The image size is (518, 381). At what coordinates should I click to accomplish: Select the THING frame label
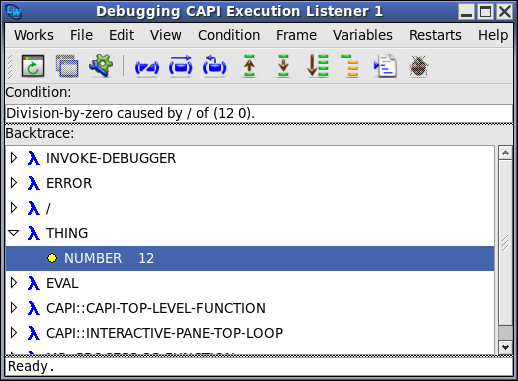point(67,233)
